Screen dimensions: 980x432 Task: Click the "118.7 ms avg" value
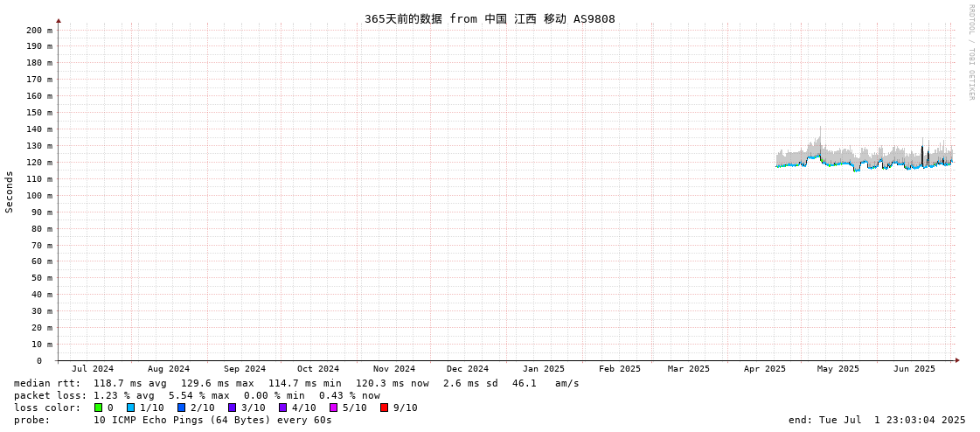click(130, 383)
